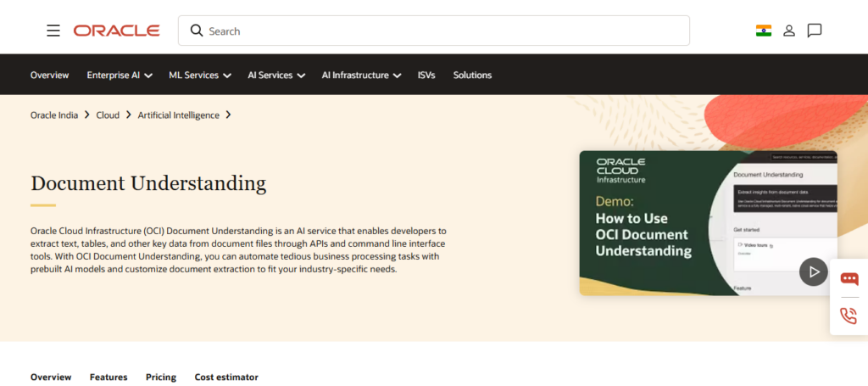
Task: Click the chevron after Artificial Intelligence
Action: [228, 115]
